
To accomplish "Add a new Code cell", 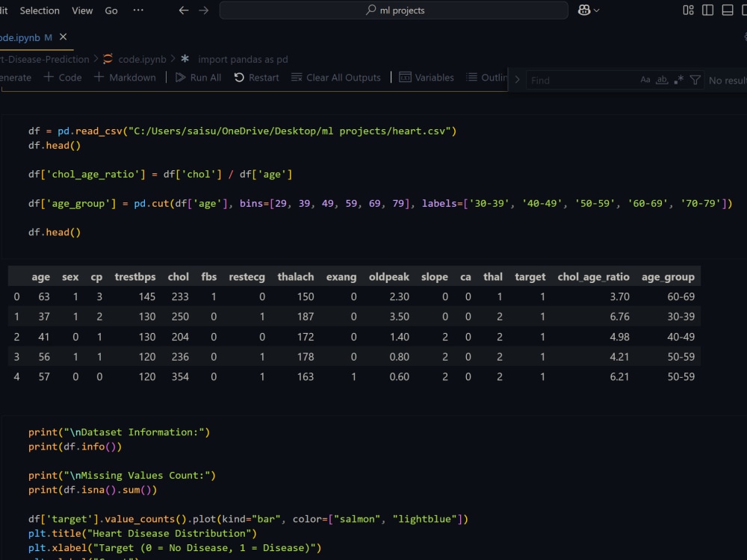I will pyautogui.click(x=63, y=77).
